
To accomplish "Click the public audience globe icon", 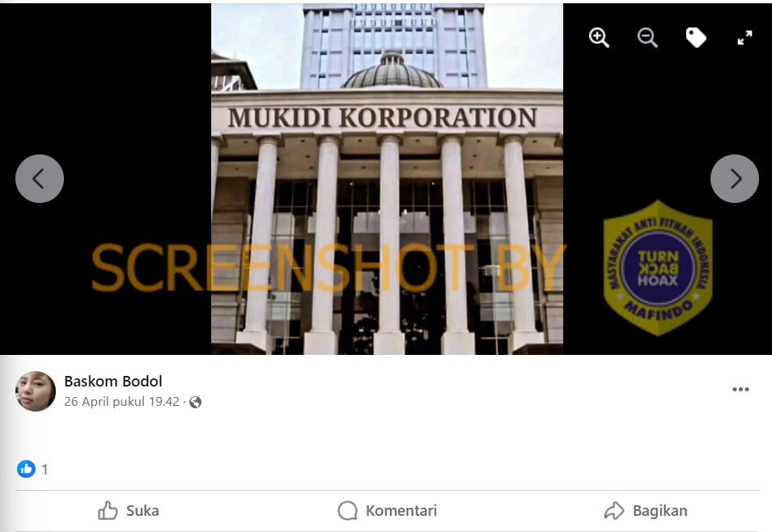I will pyautogui.click(x=196, y=403).
